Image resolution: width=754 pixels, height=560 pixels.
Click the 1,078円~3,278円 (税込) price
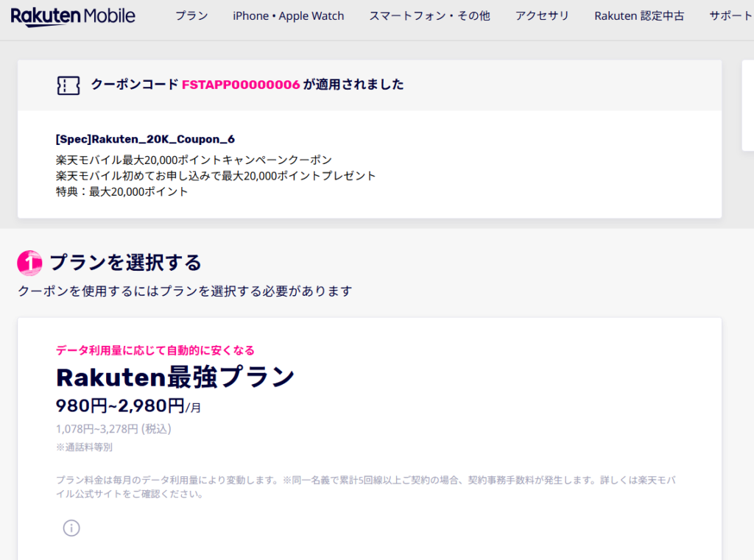click(x=113, y=429)
